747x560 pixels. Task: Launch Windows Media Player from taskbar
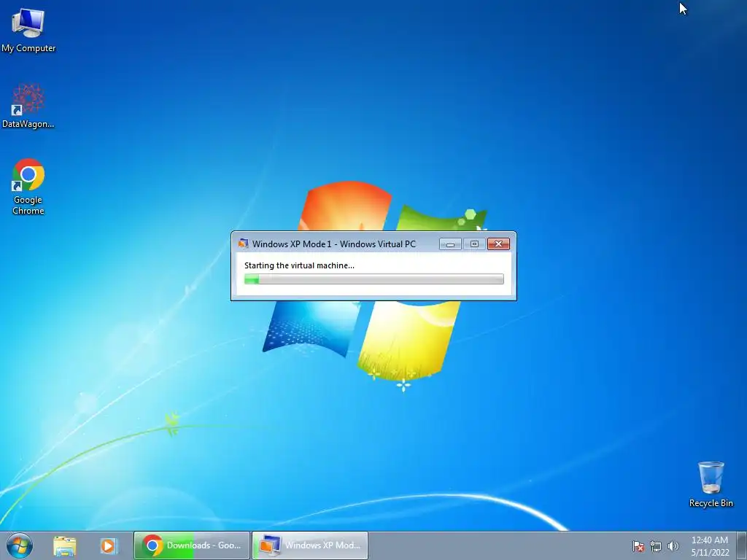(109, 545)
